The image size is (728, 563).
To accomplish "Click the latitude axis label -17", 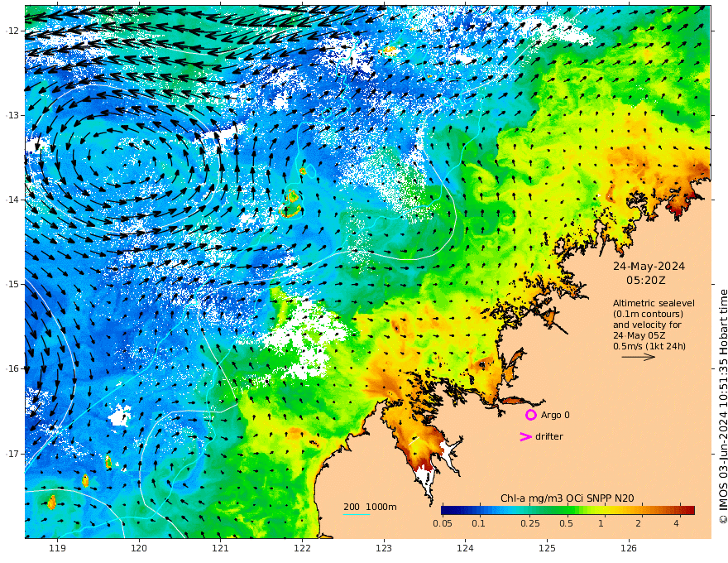I will (12, 454).
